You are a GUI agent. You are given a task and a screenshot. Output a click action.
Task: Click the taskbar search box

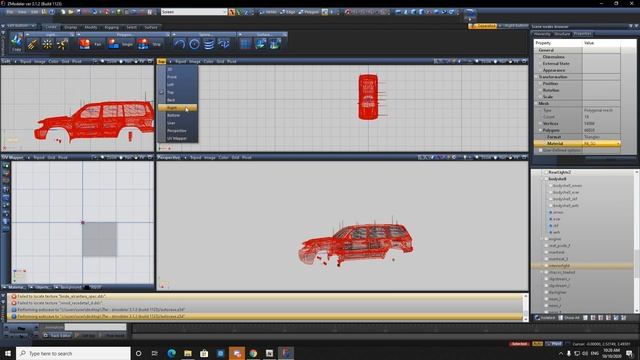tap(73, 353)
